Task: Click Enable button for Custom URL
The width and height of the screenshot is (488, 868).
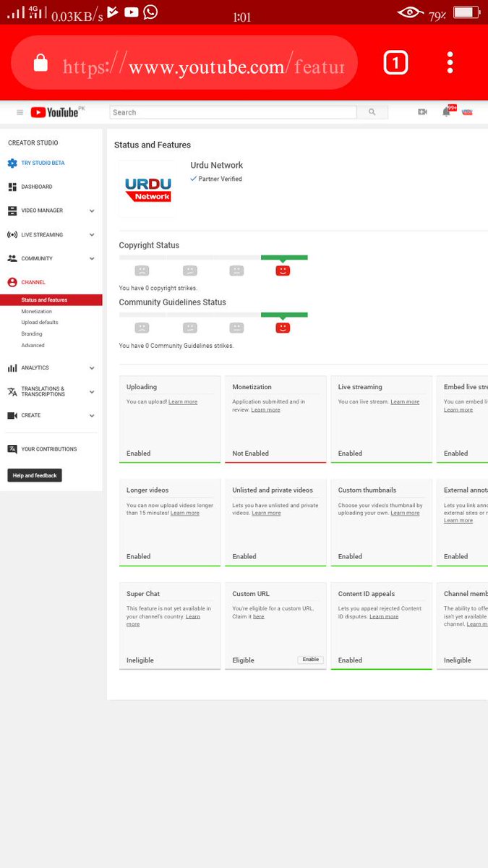Action: pyautogui.click(x=311, y=660)
